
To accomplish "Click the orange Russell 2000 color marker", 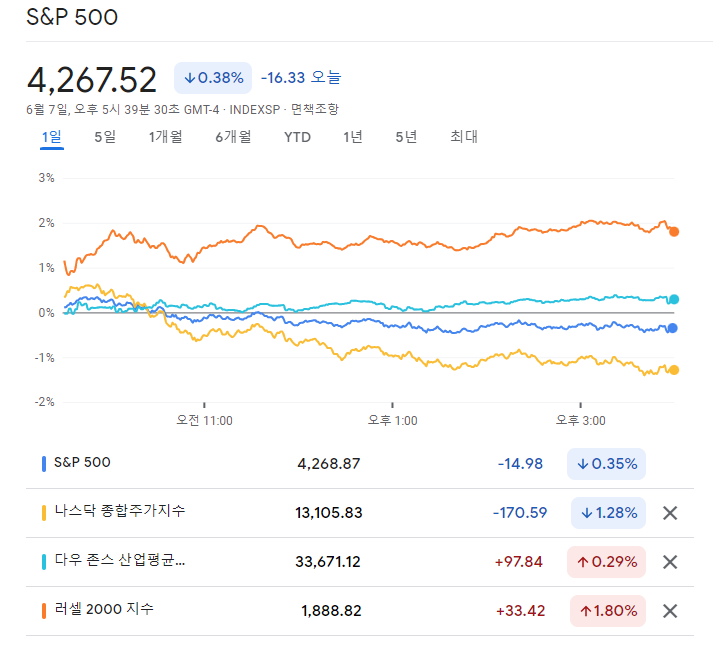I will coord(44,611).
